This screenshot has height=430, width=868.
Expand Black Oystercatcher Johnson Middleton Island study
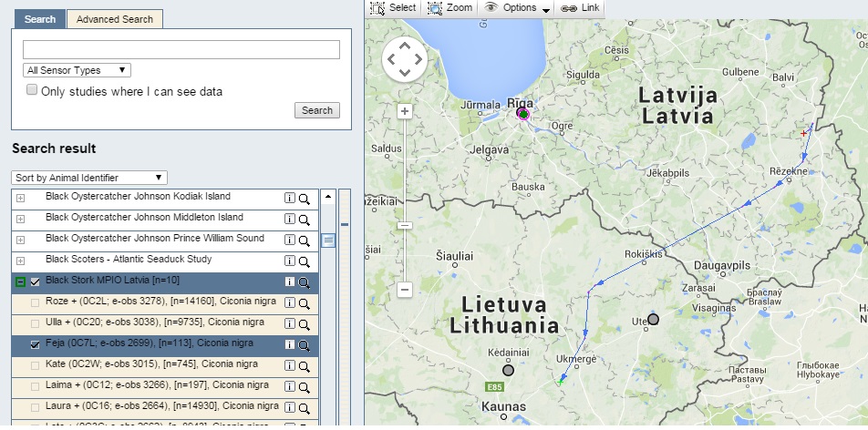coord(20,220)
